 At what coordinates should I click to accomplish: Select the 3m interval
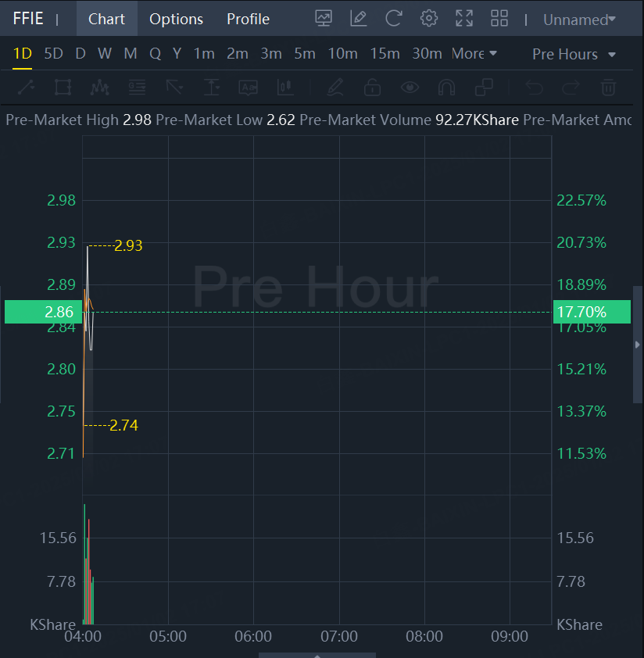pyautogui.click(x=271, y=54)
